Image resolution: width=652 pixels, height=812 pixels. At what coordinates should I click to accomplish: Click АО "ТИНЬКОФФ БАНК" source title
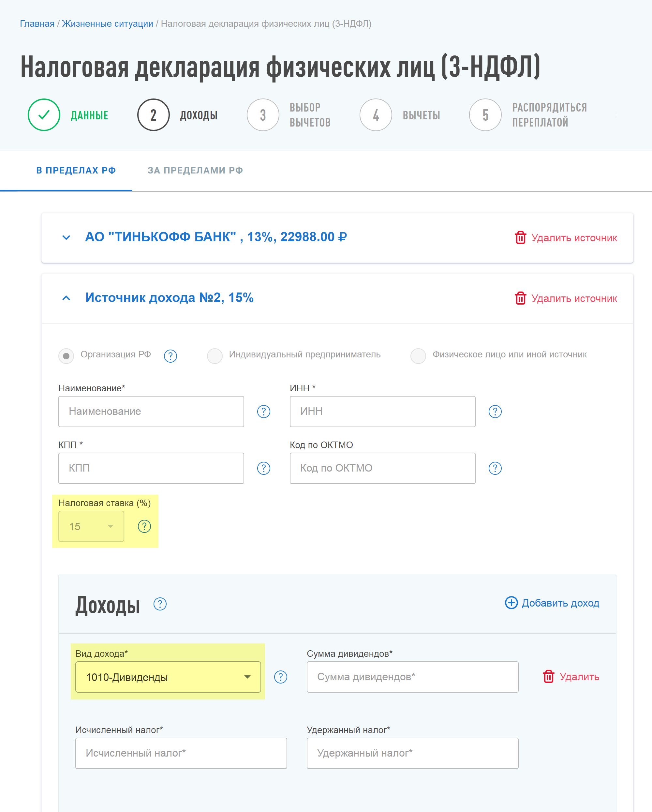216,237
